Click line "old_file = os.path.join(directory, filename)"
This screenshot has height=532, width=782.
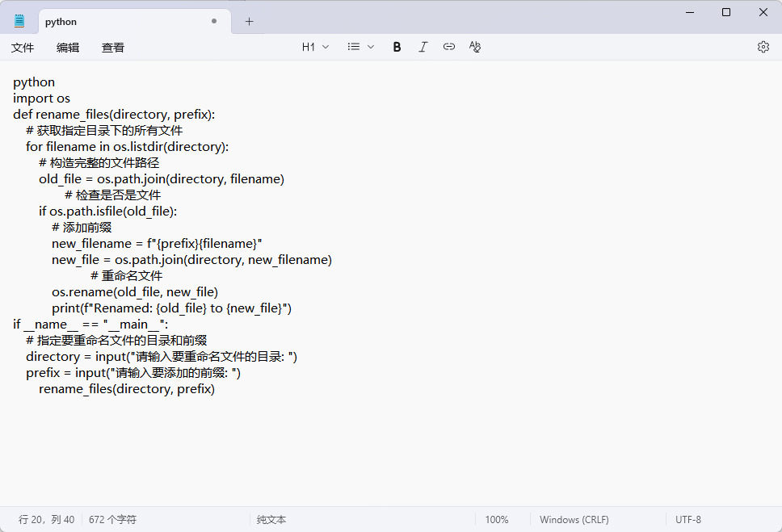point(162,179)
